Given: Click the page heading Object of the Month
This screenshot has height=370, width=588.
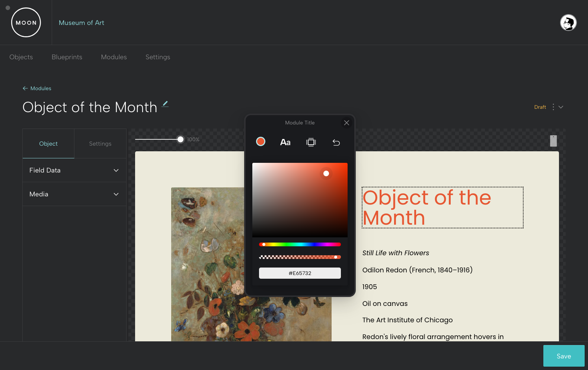Looking at the screenshot, I should click(90, 107).
